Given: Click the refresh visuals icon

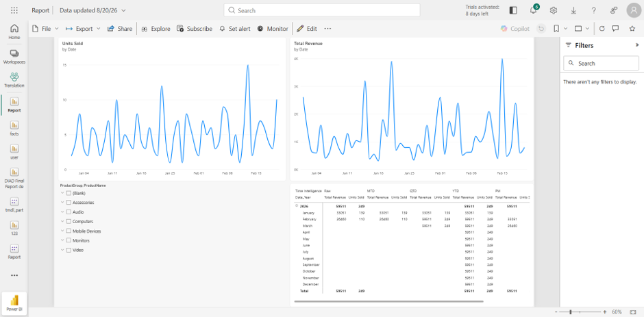Looking at the screenshot, I should tap(602, 29).
